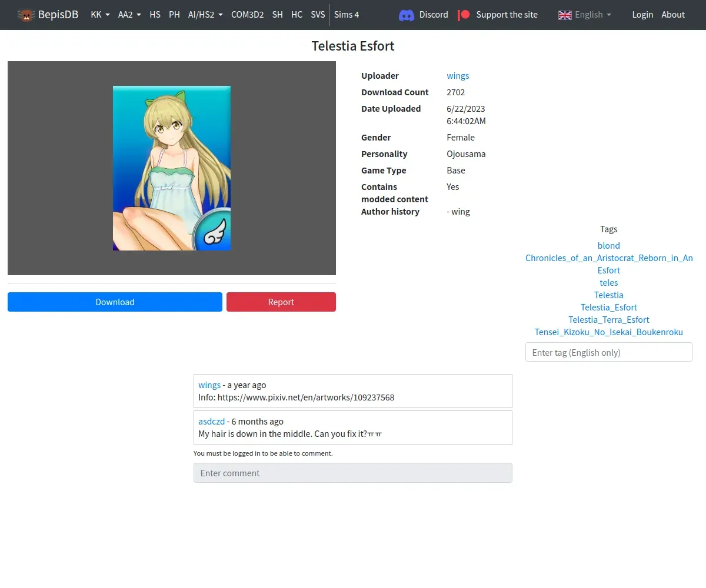Open the About page

click(x=673, y=15)
